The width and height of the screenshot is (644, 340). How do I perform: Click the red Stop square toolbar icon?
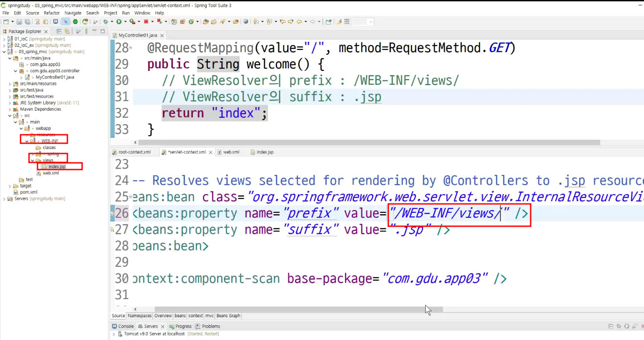146,21
